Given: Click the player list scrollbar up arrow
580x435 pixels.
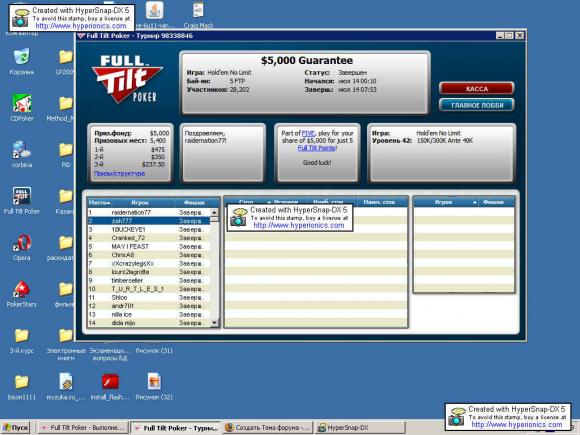Looking at the screenshot, I should pos(214,212).
